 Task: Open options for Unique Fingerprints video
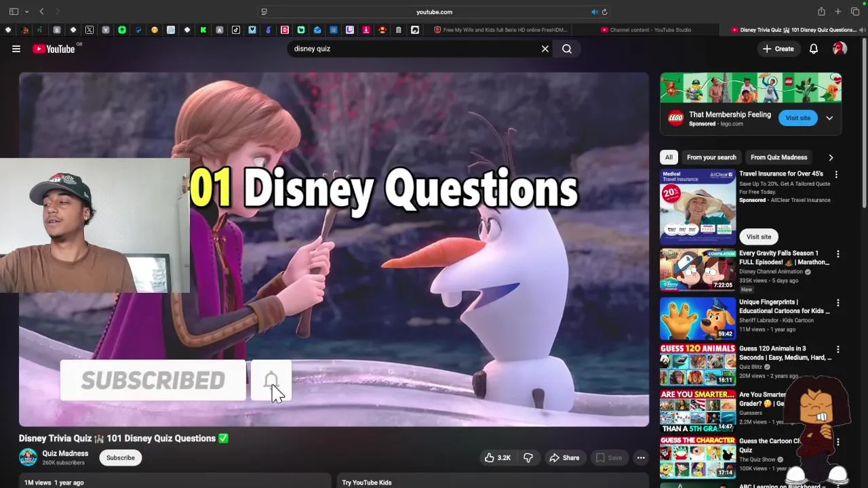point(837,303)
